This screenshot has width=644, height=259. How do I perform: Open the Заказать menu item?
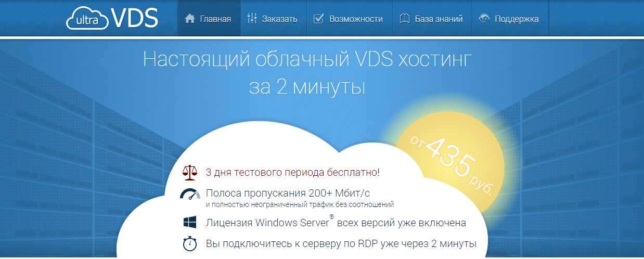tap(274, 19)
